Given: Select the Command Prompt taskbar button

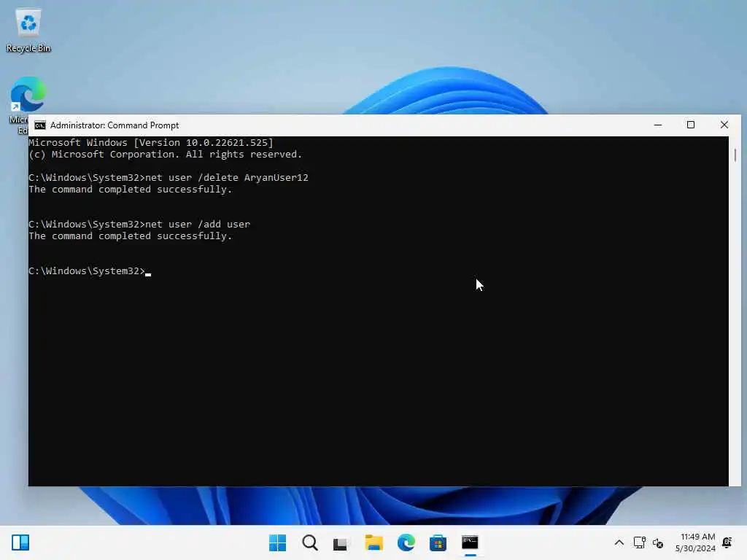Looking at the screenshot, I should [x=471, y=542].
